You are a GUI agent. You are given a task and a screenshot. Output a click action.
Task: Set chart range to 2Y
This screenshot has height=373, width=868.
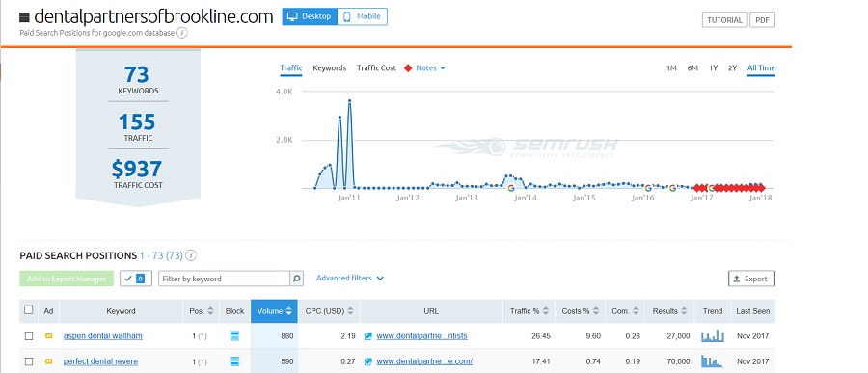point(732,68)
